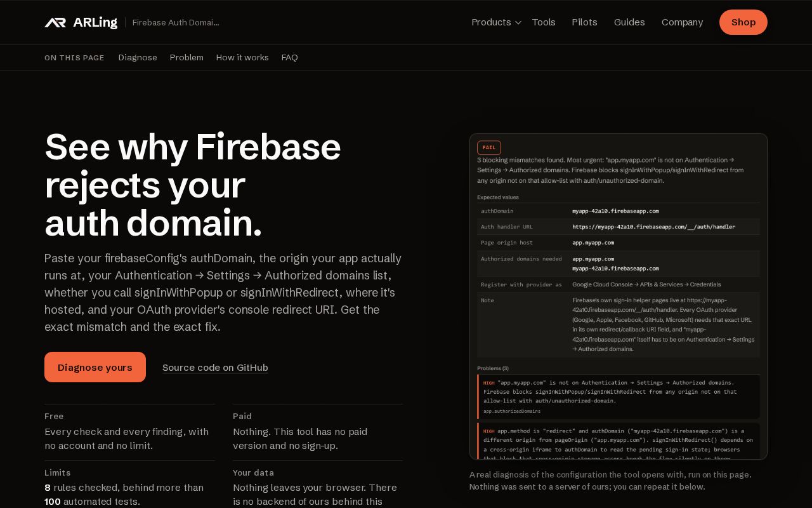Click the Firebase Auth Domai... breadcrumb text

point(176,22)
